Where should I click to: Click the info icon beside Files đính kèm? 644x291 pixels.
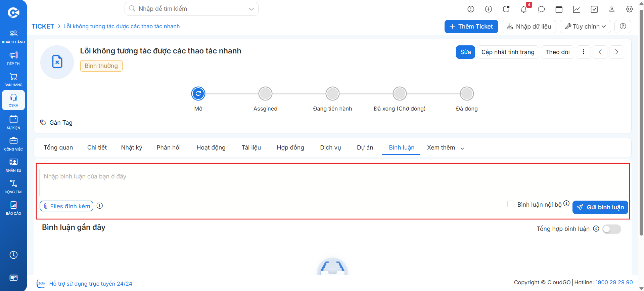pyautogui.click(x=100, y=206)
